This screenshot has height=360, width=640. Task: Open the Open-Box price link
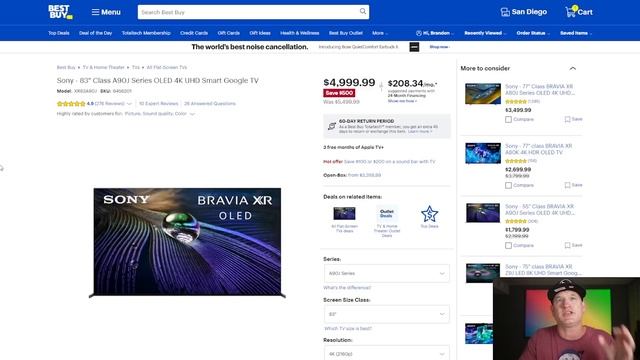364,175
